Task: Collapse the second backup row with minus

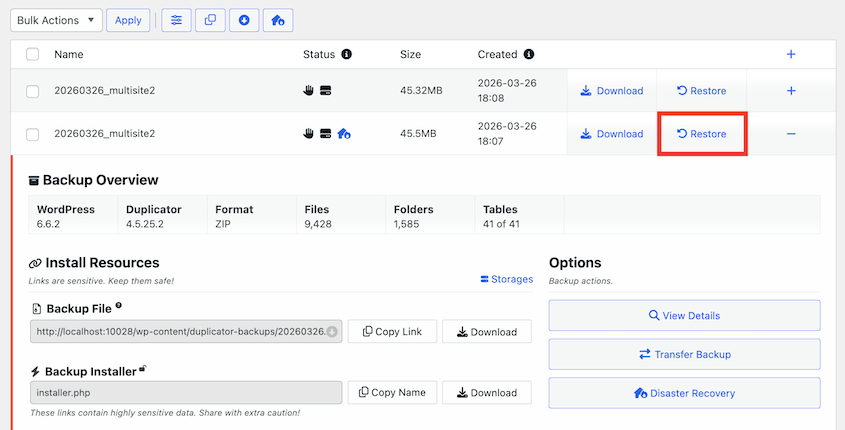Action: coord(791,134)
